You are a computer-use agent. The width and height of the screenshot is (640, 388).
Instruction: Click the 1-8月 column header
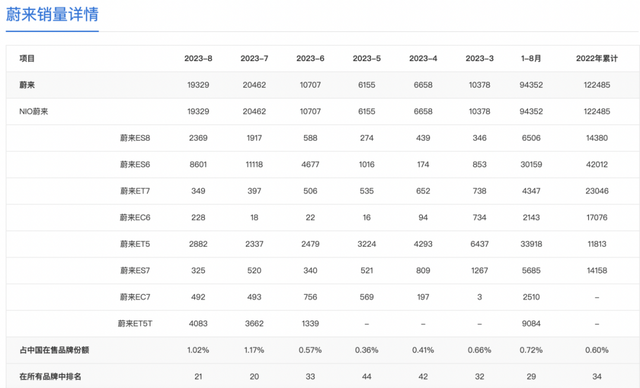(x=531, y=58)
